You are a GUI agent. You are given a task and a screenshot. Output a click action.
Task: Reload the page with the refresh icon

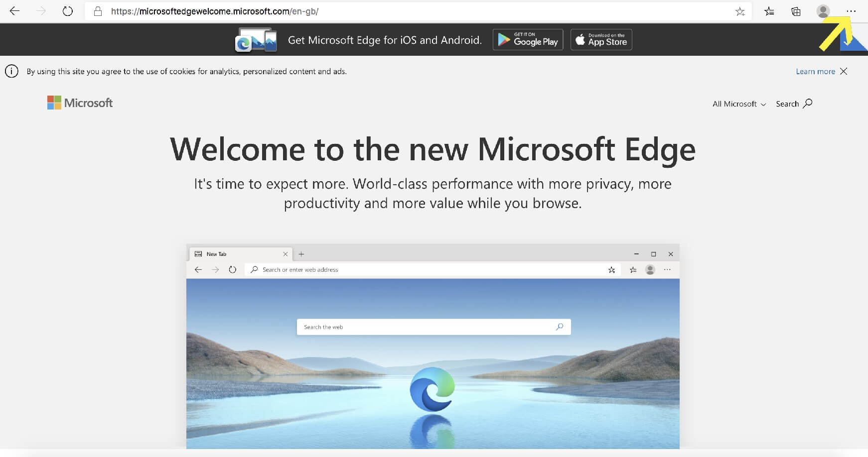coord(68,11)
